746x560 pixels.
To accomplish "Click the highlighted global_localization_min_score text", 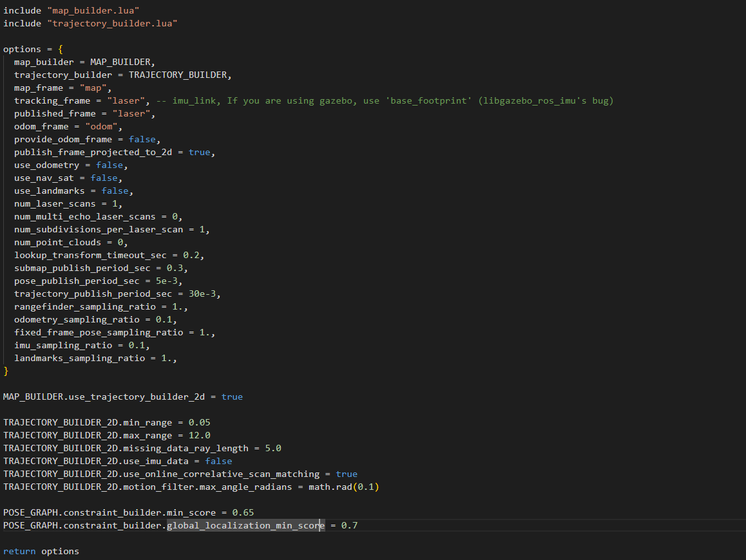I will (245, 525).
